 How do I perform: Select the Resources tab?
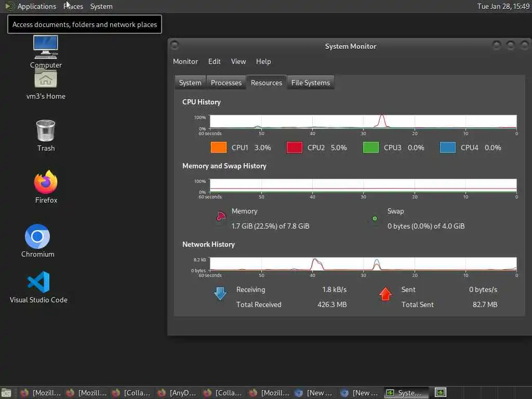pos(267,83)
